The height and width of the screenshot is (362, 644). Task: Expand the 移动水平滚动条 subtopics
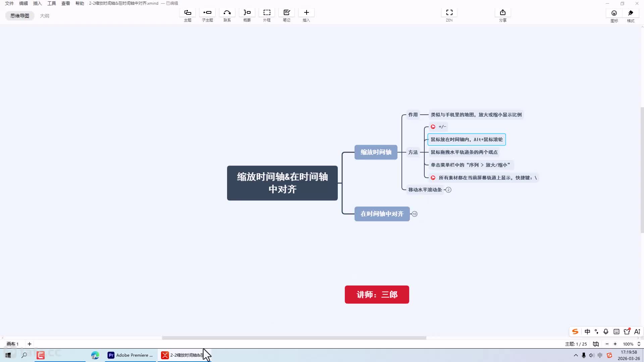[448, 190]
